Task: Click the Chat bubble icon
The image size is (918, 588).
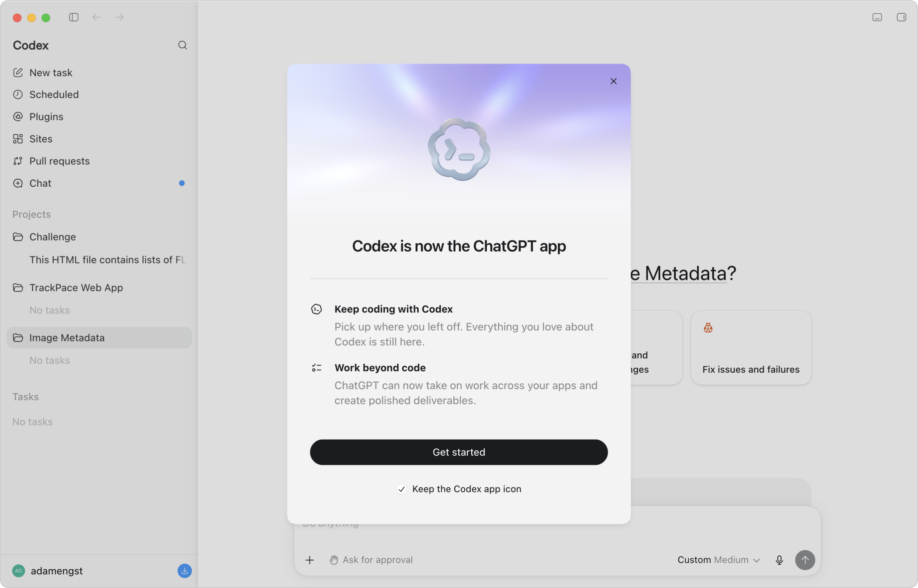Action: (x=18, y=183)
